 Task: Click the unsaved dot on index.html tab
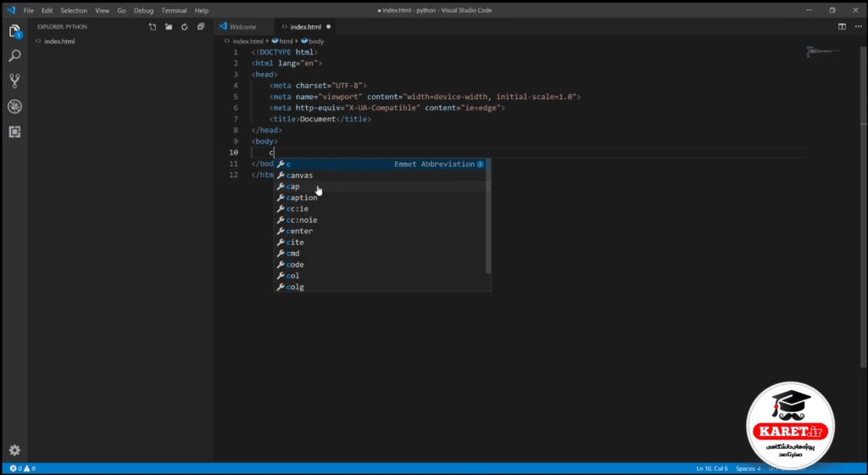[x=328, y=26]
